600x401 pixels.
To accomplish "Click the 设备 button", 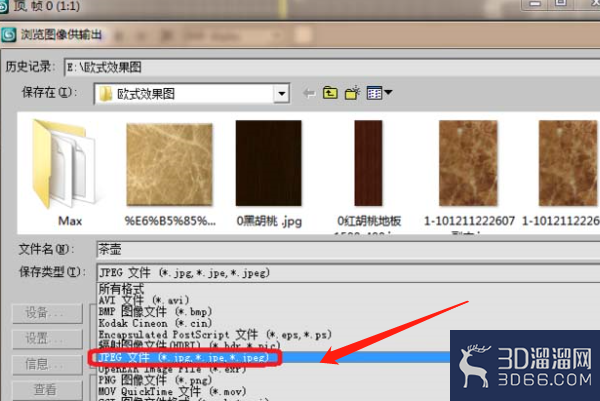I will click(47, 313).
